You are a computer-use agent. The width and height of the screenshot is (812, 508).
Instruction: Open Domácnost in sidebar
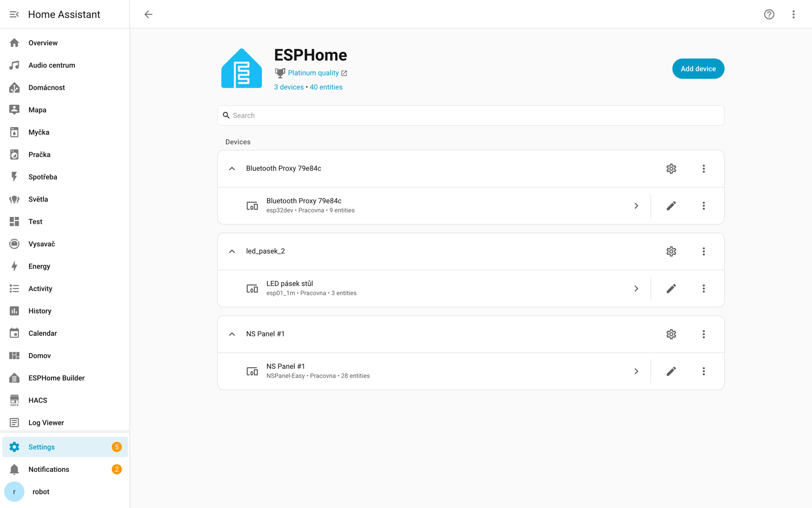(65, 87)
